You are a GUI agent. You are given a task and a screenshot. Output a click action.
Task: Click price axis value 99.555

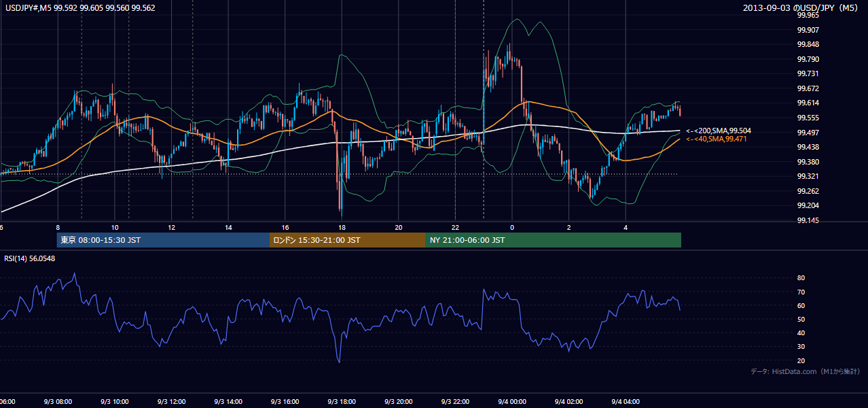(808, 118)
